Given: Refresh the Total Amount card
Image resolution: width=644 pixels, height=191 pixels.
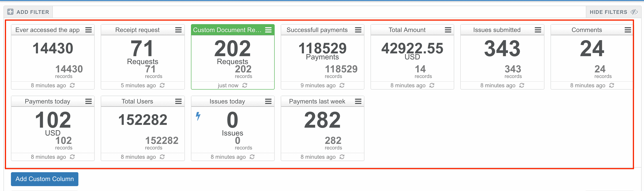Looking at the screenshot, I should pos(432,85).
